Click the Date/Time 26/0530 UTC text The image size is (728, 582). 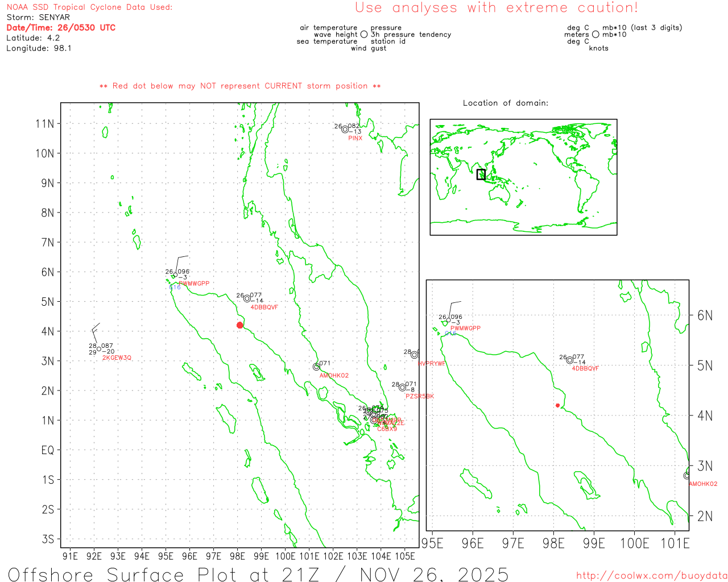coord(61,28)
